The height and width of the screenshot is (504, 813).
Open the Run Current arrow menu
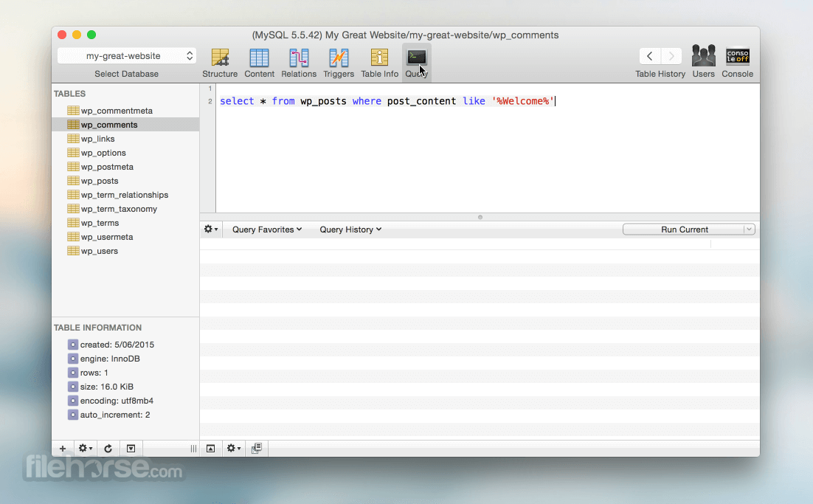pyautogui.click(x=750, y=229)
